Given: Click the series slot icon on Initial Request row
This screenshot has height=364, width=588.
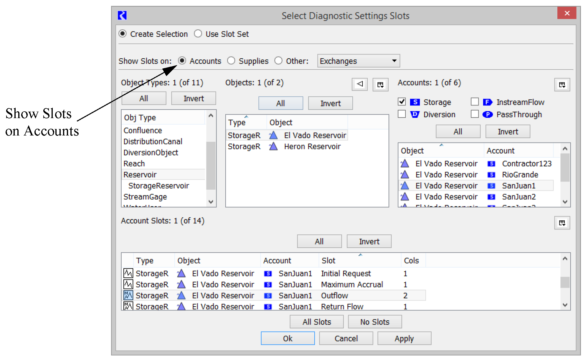Looking at the screenshot, I should click(x=128, y=273).
